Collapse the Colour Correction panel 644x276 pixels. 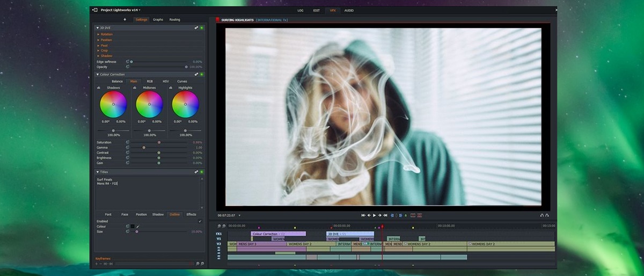coord(97,75)
